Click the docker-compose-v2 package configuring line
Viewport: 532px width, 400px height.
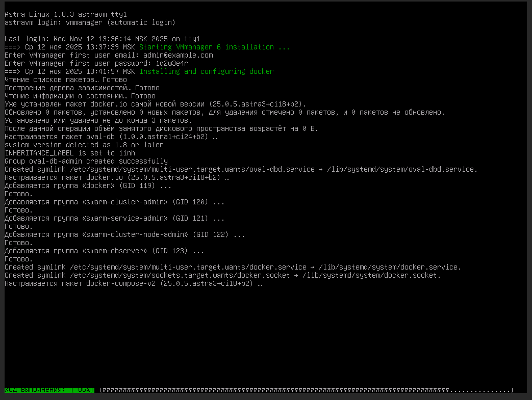point(133,283)
